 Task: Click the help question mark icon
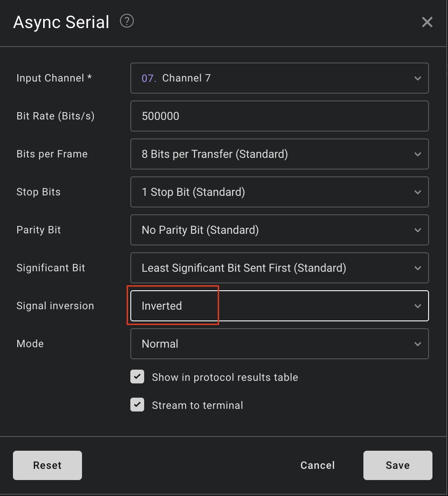click(127, 21)
